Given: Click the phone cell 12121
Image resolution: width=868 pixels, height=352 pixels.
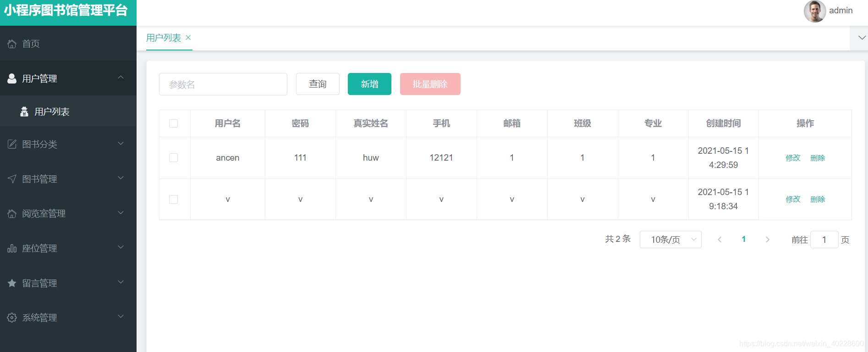Looking at the screenshot, I should (x=441, y=158).
